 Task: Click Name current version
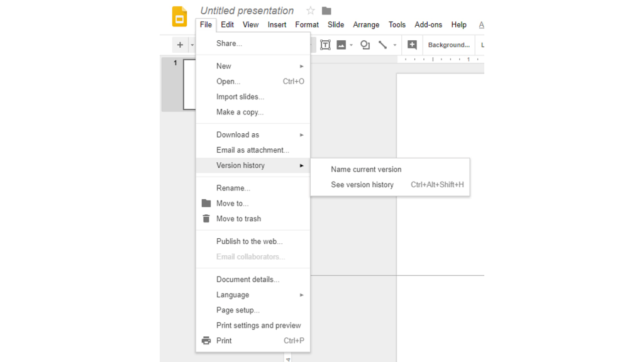(x=365, y=169)
